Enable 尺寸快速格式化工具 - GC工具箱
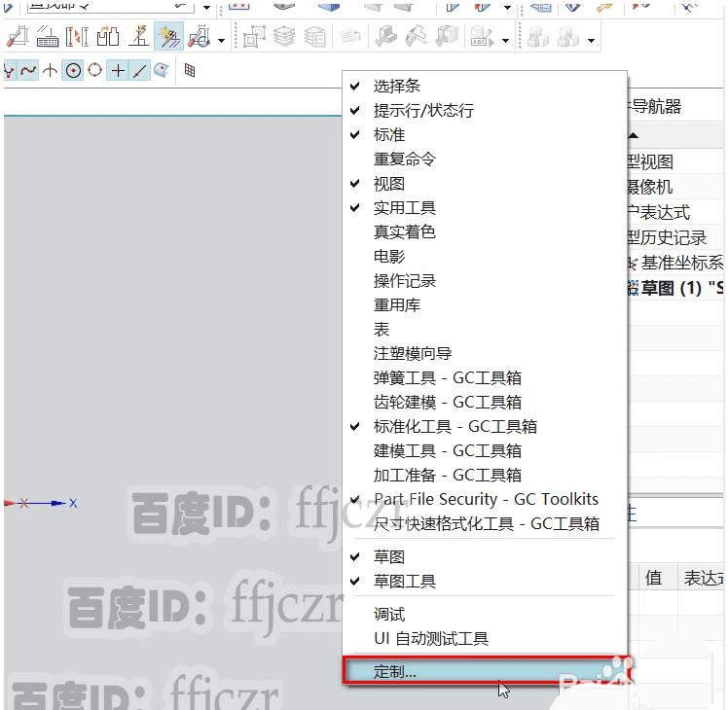 (x=485, y=523)
